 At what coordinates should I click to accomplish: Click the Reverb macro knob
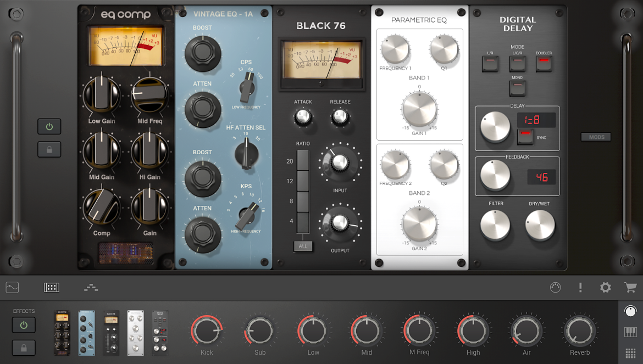579,331
